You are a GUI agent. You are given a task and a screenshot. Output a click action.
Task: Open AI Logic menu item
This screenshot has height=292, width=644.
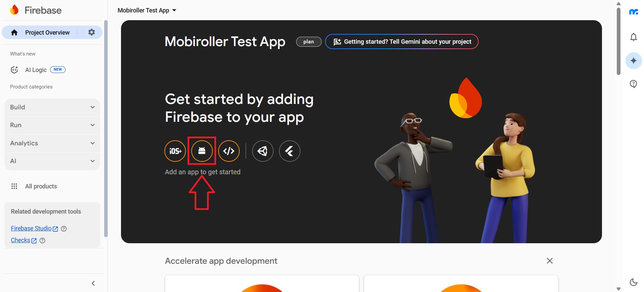point(36,70)
